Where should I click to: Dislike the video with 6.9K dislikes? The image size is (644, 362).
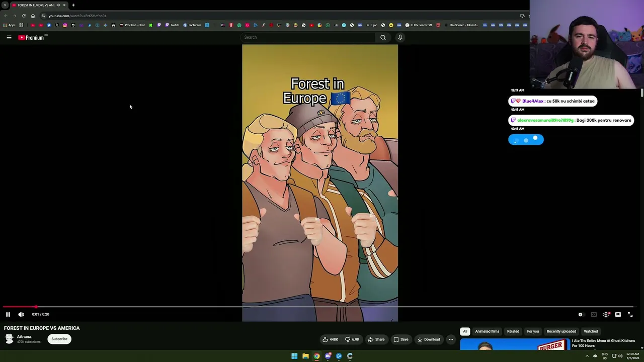[353, 339]
